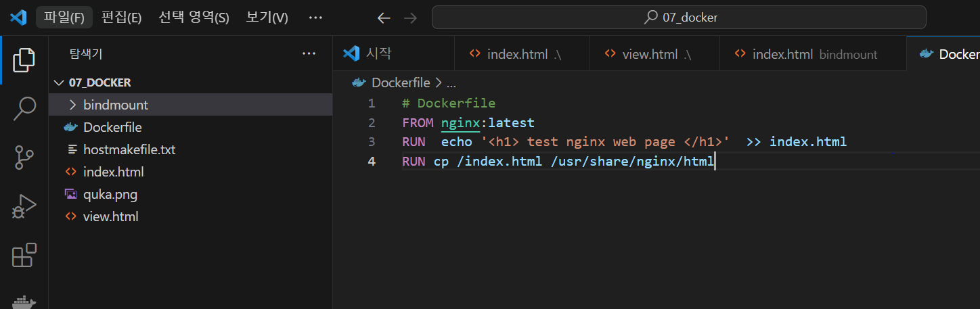This screenshot has height=309, width=980.
Task: Open the Source Control view
Action: [x=24, y=157]
